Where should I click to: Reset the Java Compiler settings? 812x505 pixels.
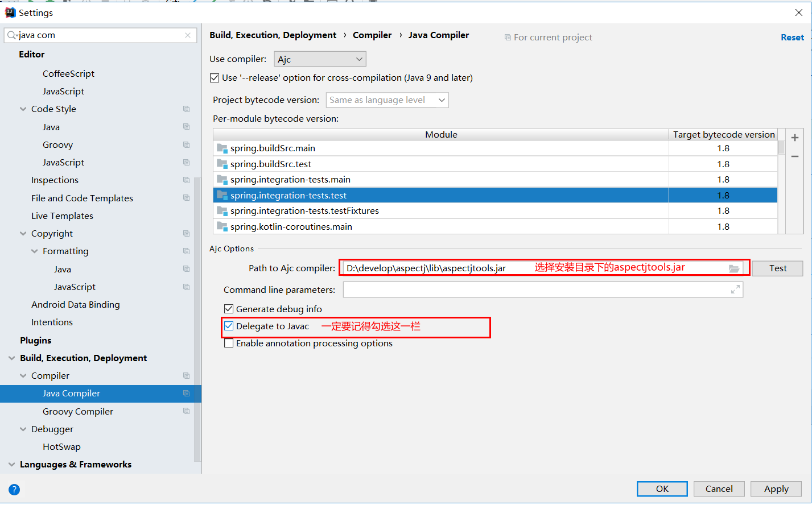click(x=792, y=37)
